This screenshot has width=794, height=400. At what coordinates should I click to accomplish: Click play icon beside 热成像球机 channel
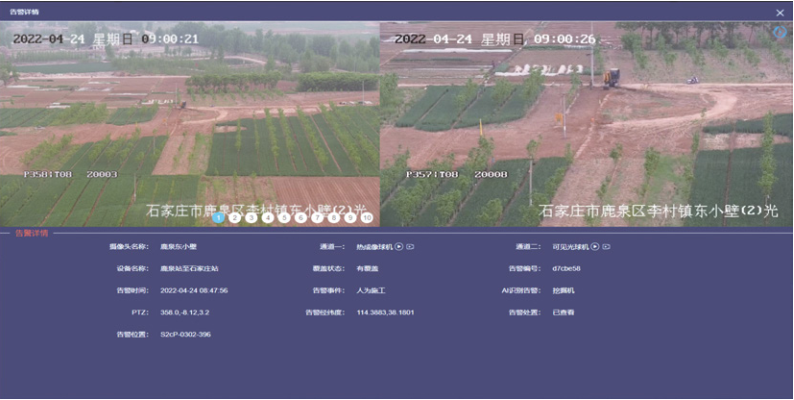click(x=399, y=246)
